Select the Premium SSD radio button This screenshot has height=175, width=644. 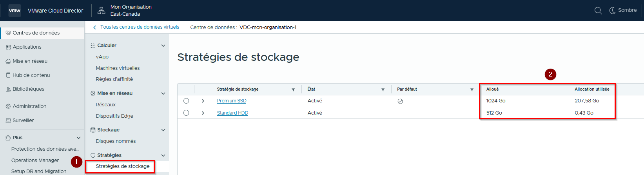coord(186,101)
